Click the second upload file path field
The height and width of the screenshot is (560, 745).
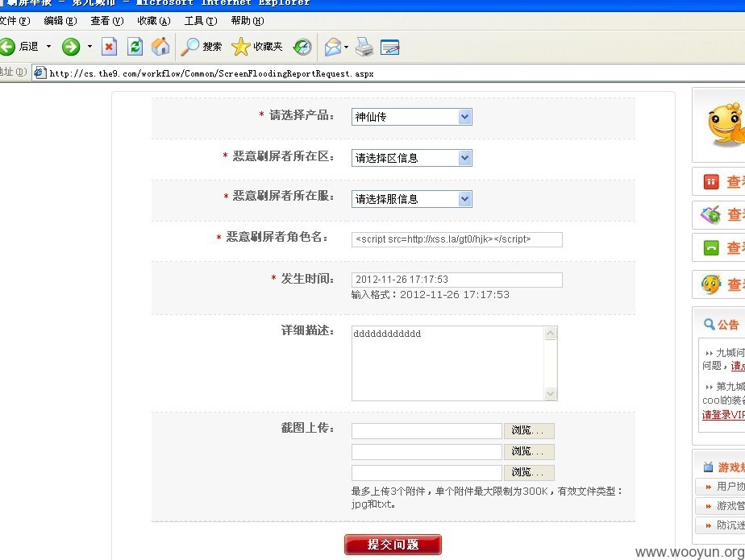click(x=427, y=452)
